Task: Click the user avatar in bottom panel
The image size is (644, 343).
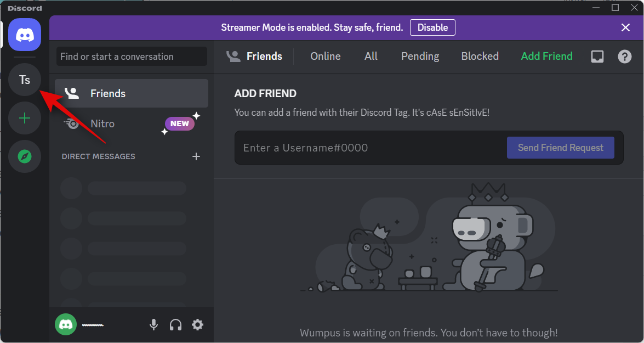Action: pyautogui.click(x=66, y=324)
